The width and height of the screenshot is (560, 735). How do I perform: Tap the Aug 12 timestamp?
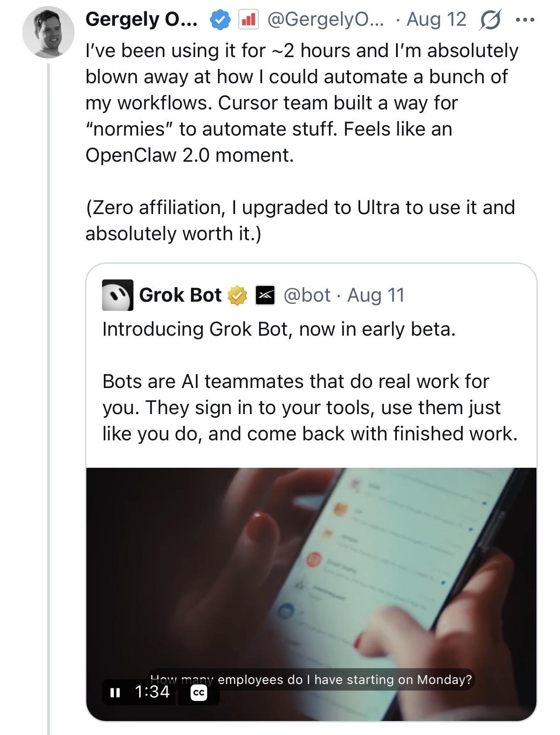click(436, 20)
